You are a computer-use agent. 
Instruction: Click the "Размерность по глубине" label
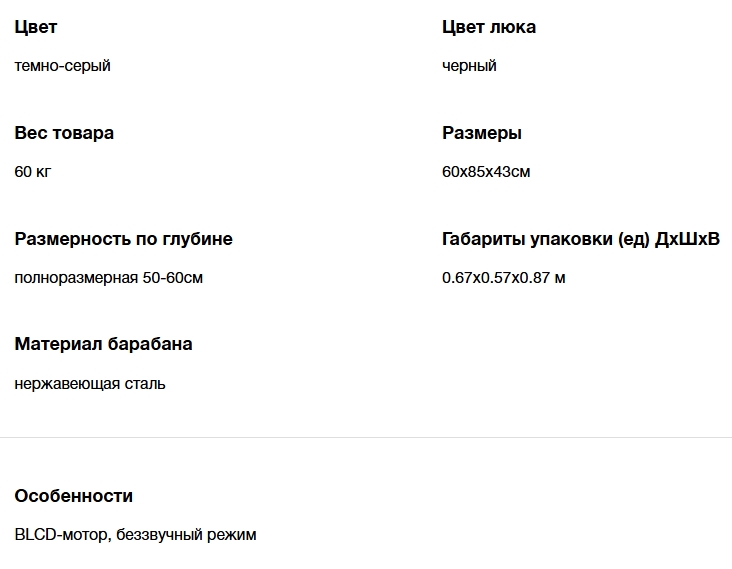tap(123, 239)
